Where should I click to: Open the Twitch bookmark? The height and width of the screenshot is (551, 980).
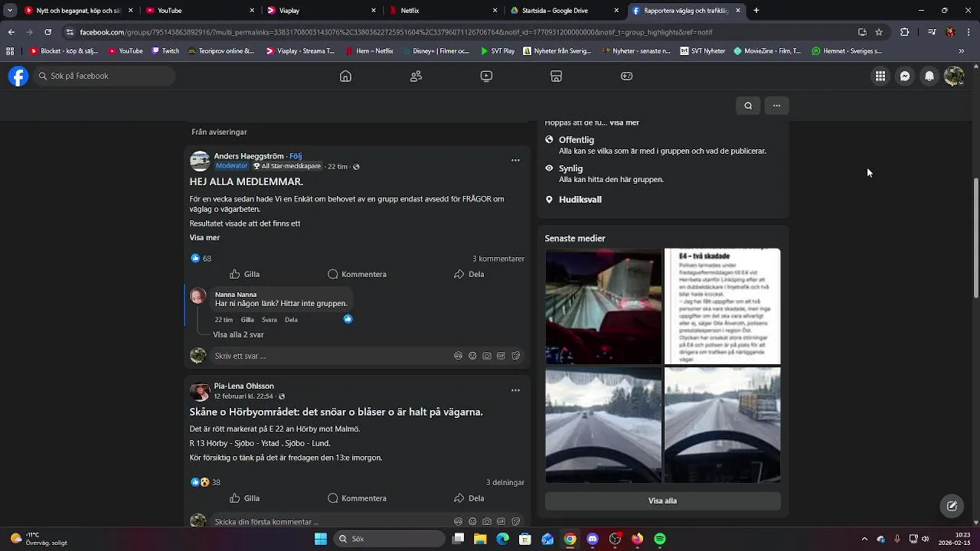165,51
